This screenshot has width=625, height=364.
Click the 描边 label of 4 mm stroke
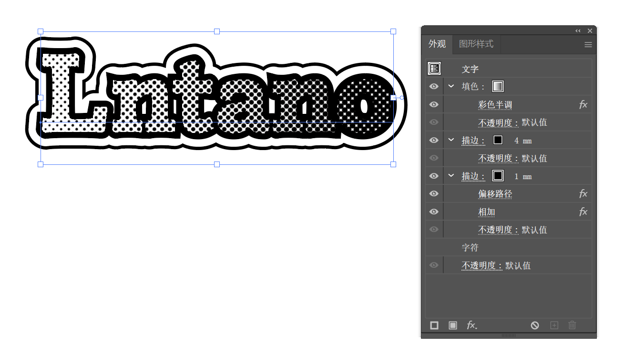pos(473,141)
